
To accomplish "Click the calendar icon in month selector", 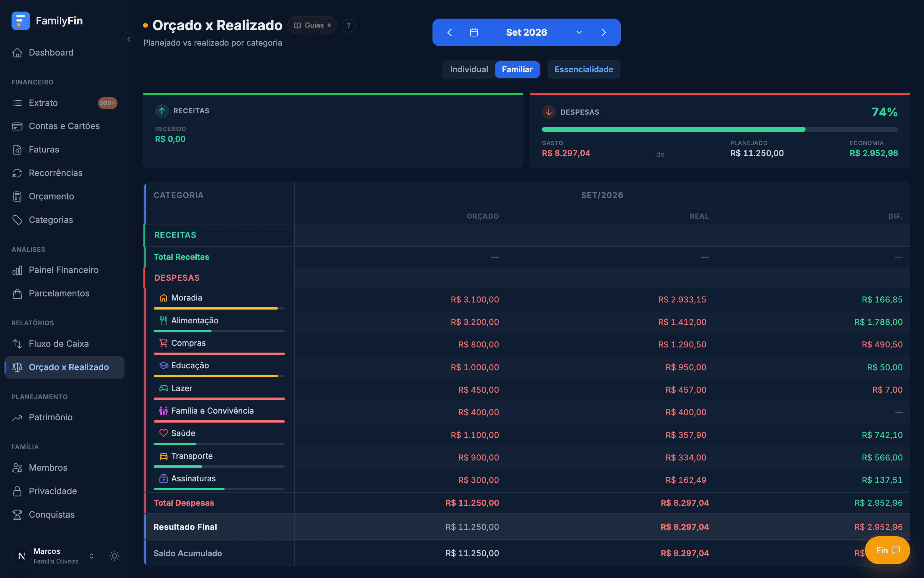I will click(474, 32).
